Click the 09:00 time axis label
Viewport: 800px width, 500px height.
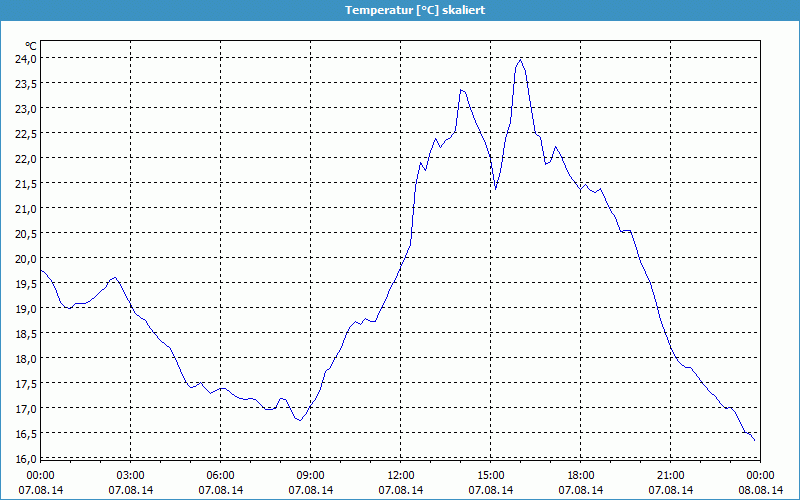pyautogui.click(x=311, y=475)
